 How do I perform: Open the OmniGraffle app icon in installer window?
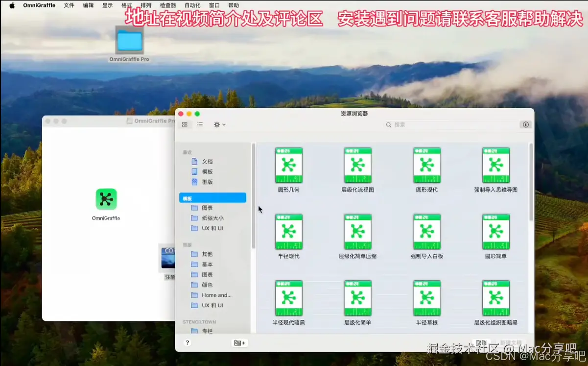[x=106, y=200]
